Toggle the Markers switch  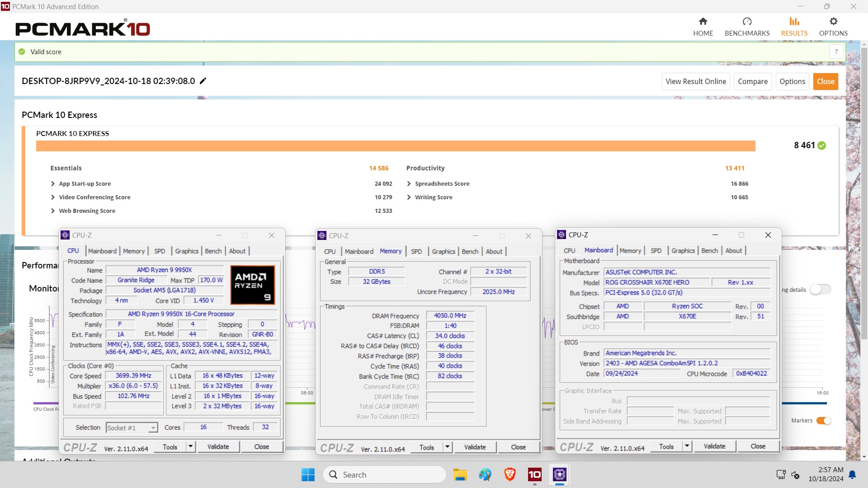pos(824,421)
